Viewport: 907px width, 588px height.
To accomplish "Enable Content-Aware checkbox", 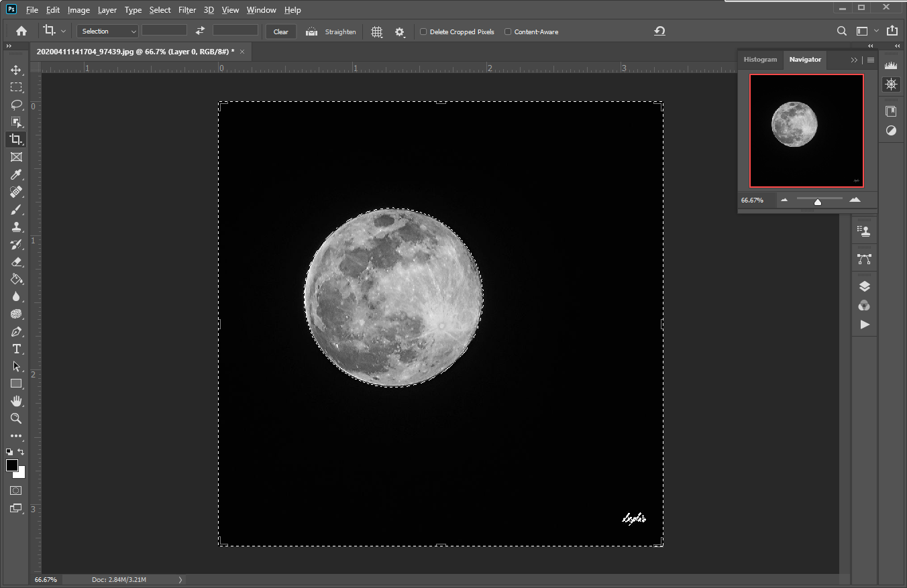I will (x=508, y=32).
